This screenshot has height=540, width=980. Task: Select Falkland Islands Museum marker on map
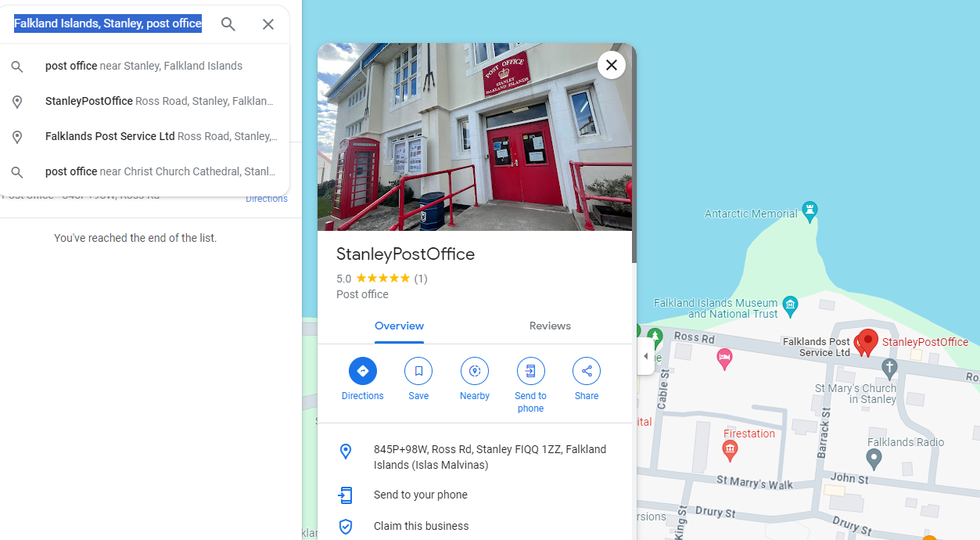pos(790,306)
